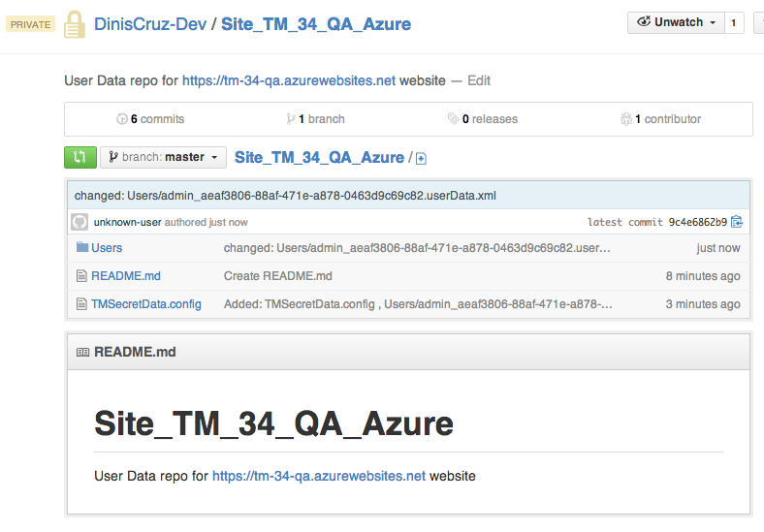Open the DinisCruz-Dev owner link

coord(150,24)
